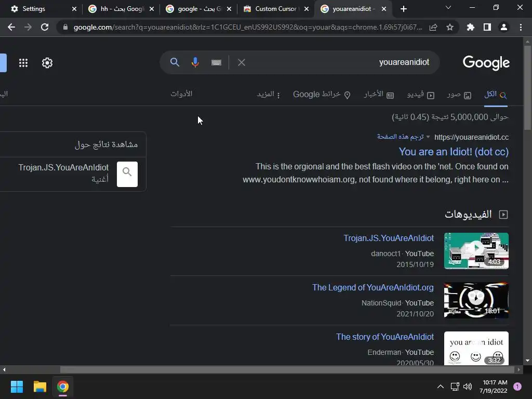Viewport: 532px width, 399px height.
Task: Close the Custom Cursor tab
Action: point(307,9)
